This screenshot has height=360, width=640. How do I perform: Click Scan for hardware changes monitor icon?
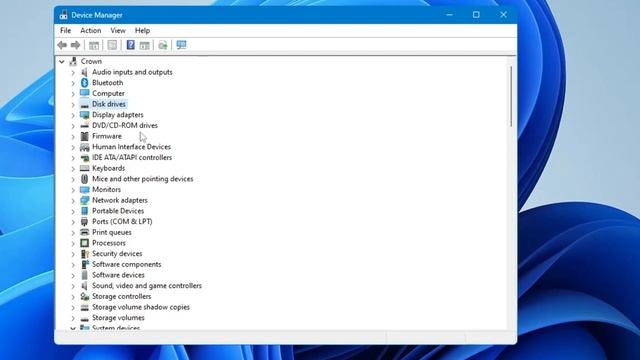[181, 45]
